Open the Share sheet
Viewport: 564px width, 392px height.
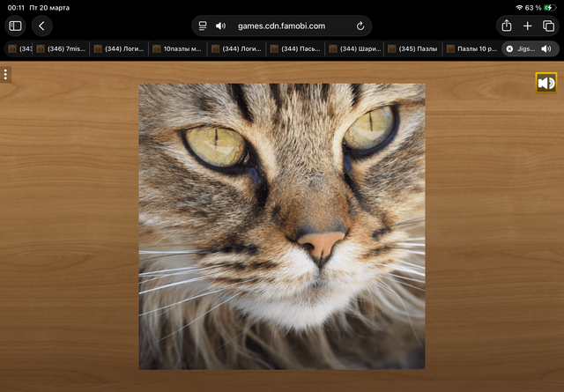point(507,26)
